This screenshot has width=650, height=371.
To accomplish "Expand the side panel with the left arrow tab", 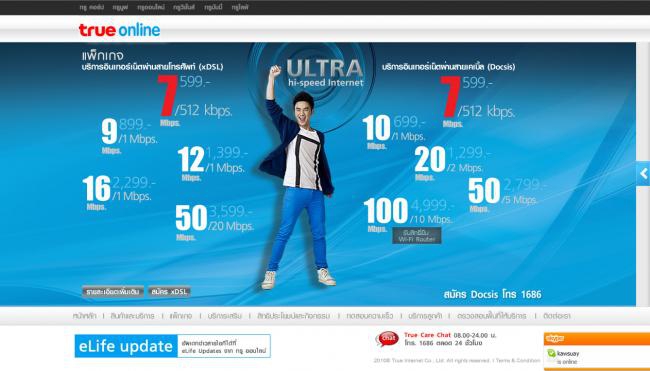I will pyautogui.click(x=643, y=174).
